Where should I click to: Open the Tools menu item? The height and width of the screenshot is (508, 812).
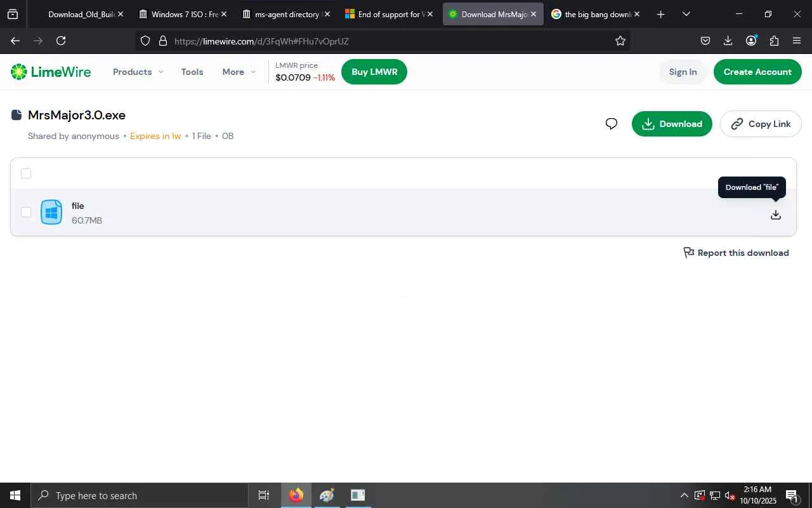(x=192, y=72)
